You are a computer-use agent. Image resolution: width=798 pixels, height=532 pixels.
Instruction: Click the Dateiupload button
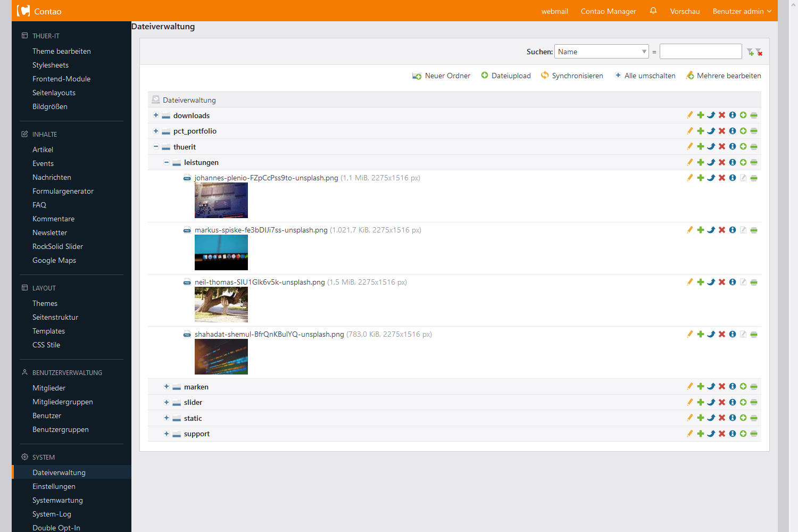pyautogui.click(x=506, y=76)
